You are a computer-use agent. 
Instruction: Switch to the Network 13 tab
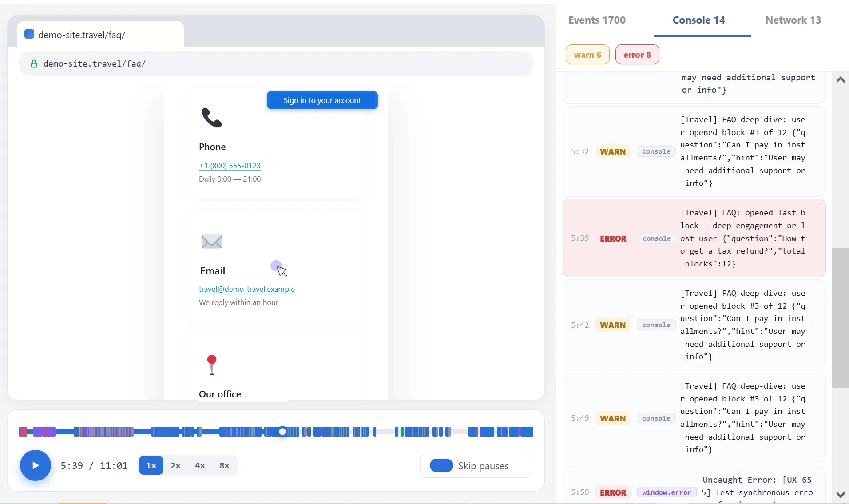tap(793, 20)
